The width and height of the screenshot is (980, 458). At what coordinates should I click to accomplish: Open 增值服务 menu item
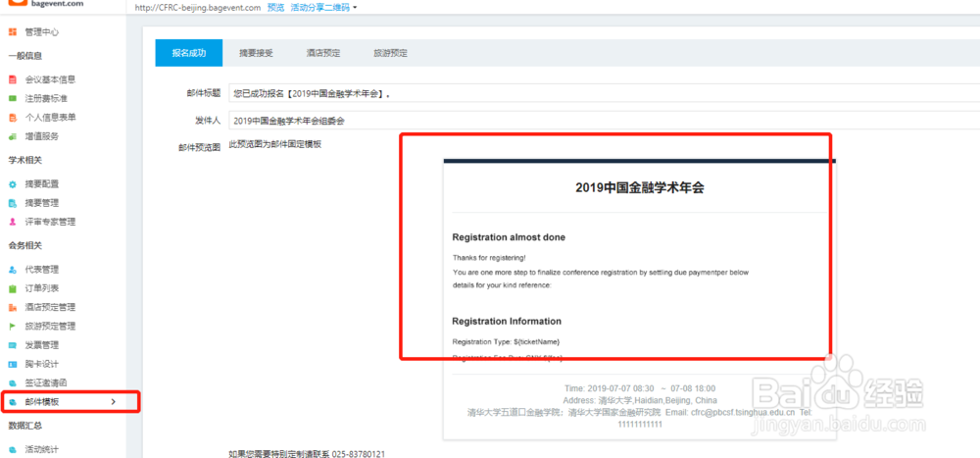pos(42,136)
